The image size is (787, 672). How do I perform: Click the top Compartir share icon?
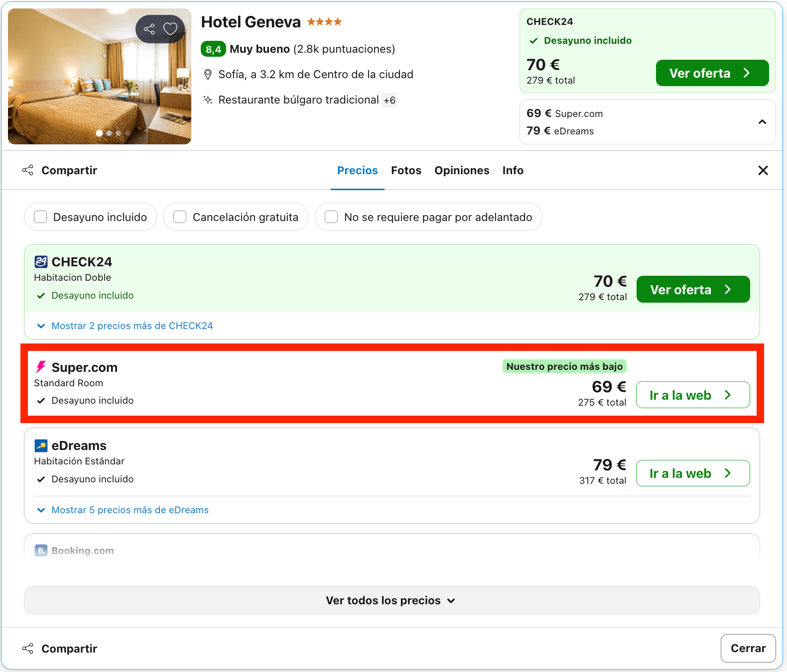pyautogui.click(x=28, y=170)
